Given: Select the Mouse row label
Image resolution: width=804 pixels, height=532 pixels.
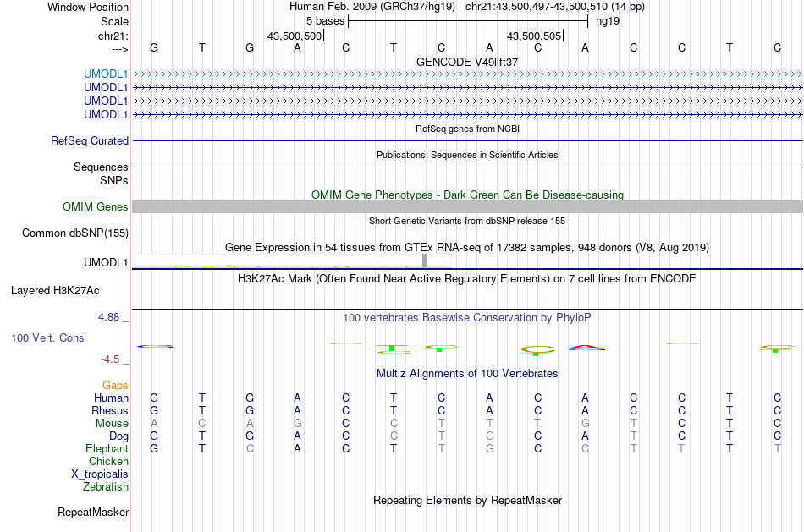Looking at the screenshot, I should click(112, 424).
